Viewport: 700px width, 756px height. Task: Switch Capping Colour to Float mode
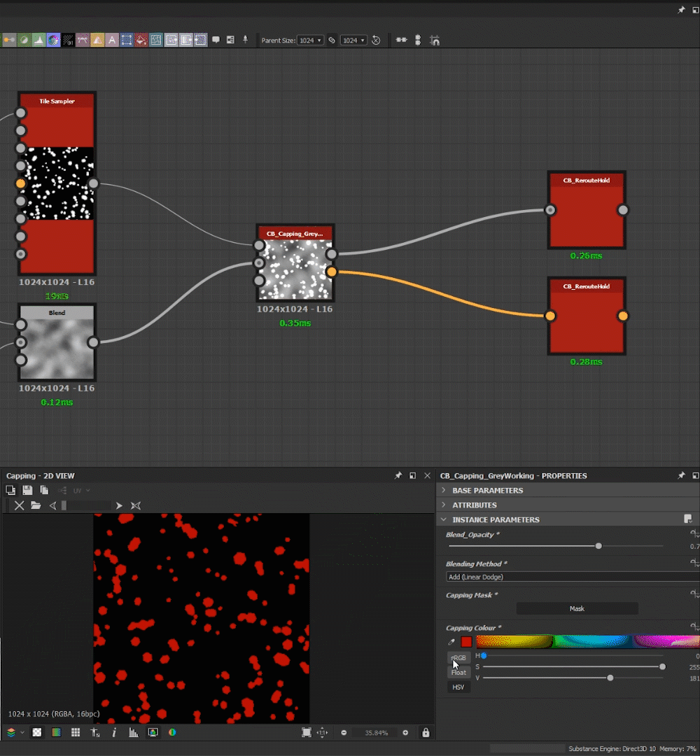458,672
